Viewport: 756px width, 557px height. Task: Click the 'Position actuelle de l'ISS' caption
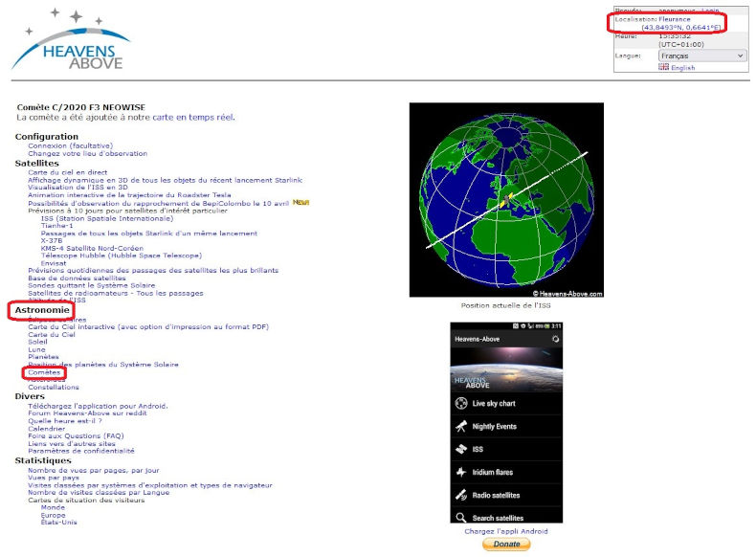pyautogui.click(x=506, y=305)
